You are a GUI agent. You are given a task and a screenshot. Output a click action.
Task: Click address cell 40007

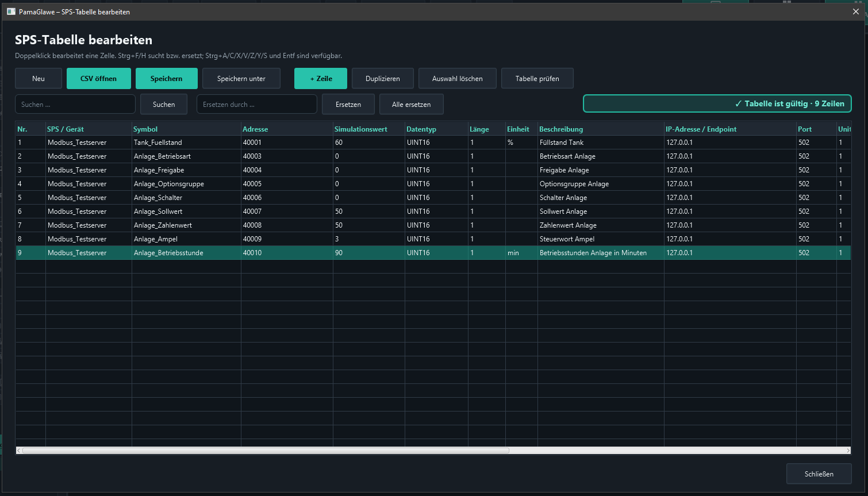pyautogui.click(x=287, y=212)
